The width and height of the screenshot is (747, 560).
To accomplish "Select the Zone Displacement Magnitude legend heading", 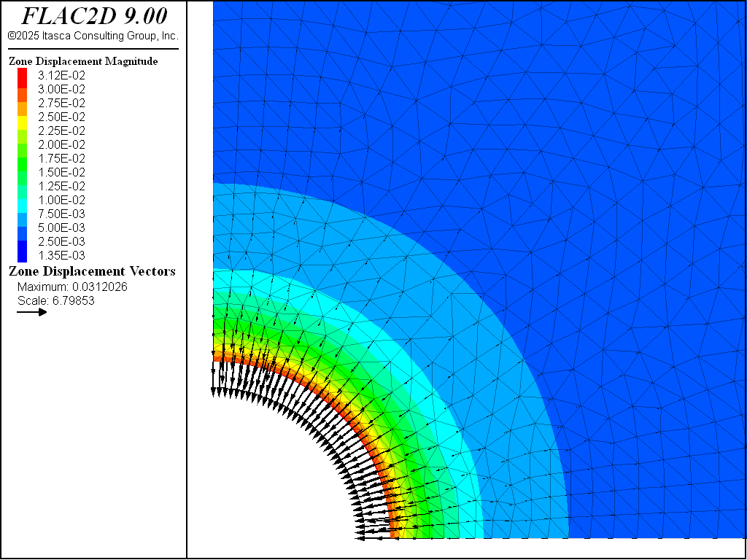I will pos(83,61).
